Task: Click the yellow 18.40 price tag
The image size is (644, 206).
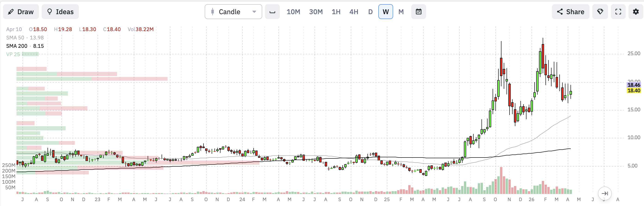Action: click(x=634, y=91)
